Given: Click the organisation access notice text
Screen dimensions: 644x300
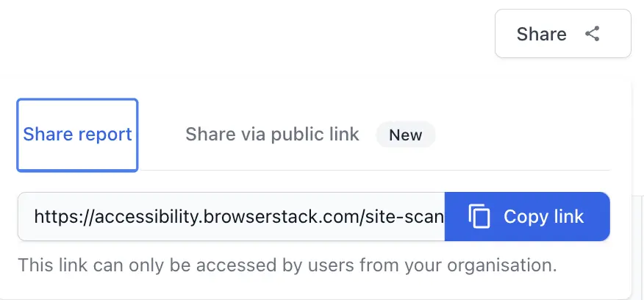Looking at the screenshot, I should [287, 264].
